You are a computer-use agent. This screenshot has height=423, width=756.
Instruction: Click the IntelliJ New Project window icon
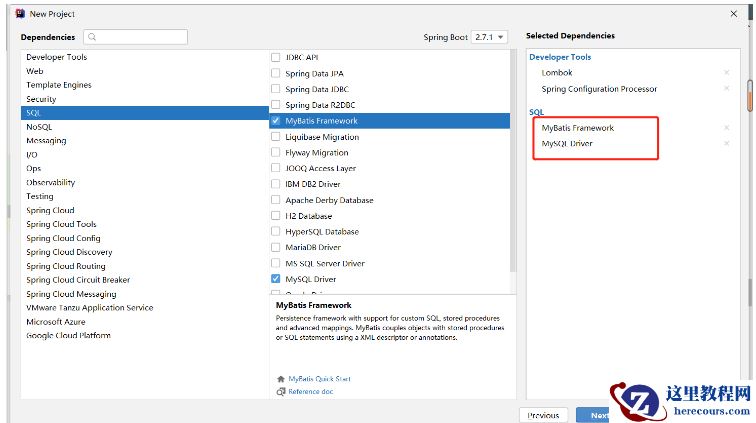click(x=19, y=14)
